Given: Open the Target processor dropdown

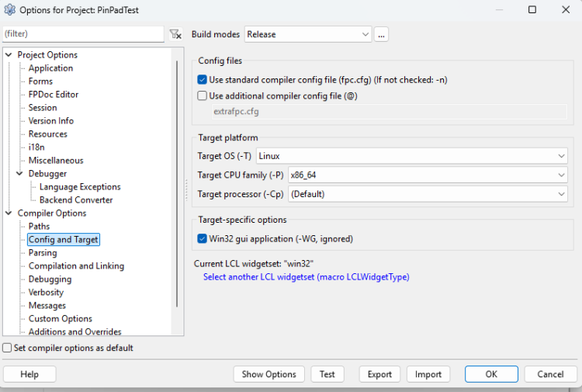Looking at the screenshot, I should click(x=428, y=194).
